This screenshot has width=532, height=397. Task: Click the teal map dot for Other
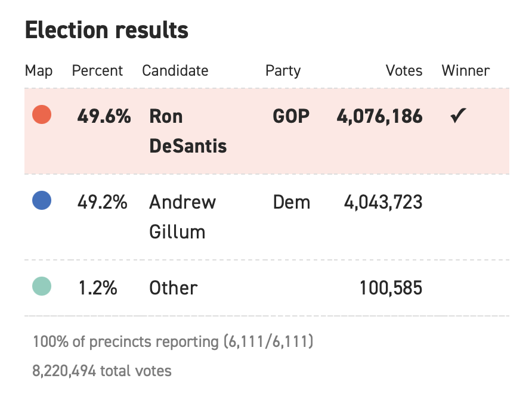pos(42,286)
